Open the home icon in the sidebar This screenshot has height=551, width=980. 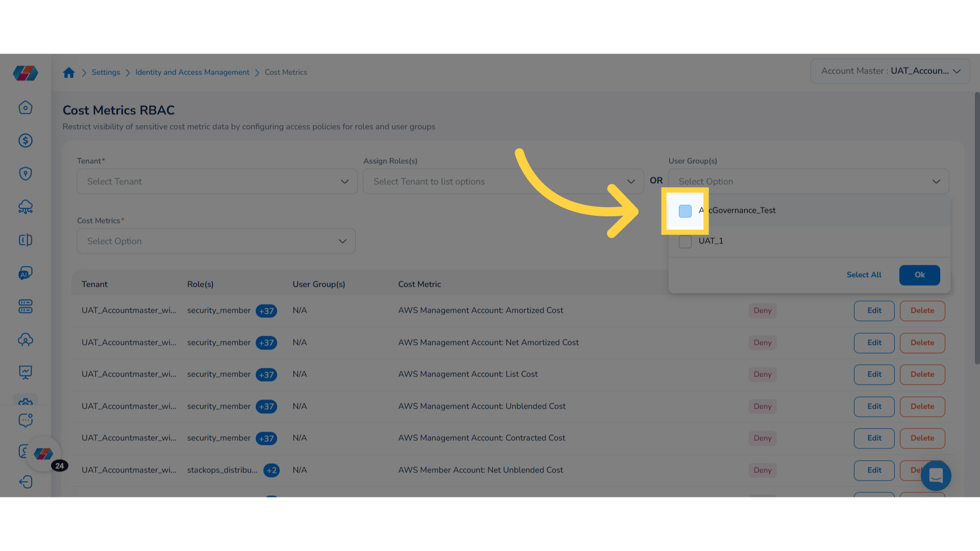pos(26,108)
